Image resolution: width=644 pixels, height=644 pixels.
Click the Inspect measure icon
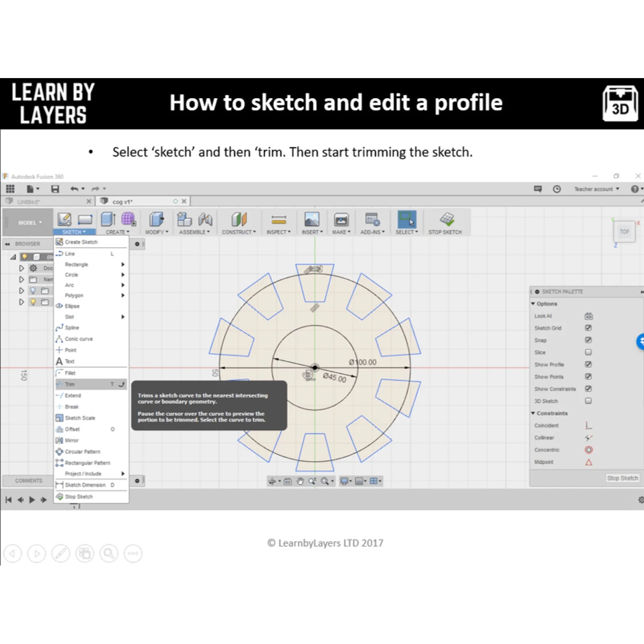[x=279, y=220]
